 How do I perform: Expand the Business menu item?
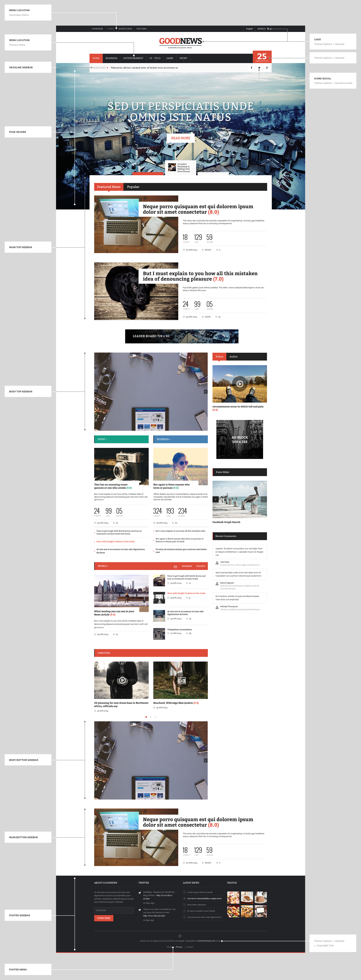click(x=111, y=58)
